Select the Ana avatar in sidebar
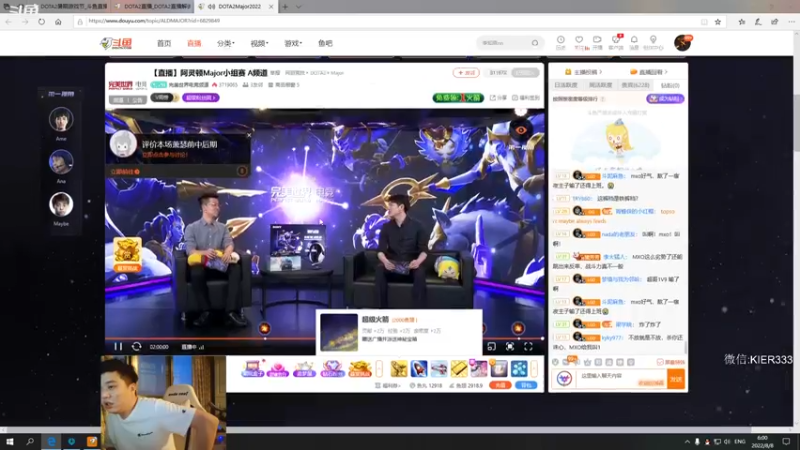Screen dimensions: 800x450 (61, 162)
